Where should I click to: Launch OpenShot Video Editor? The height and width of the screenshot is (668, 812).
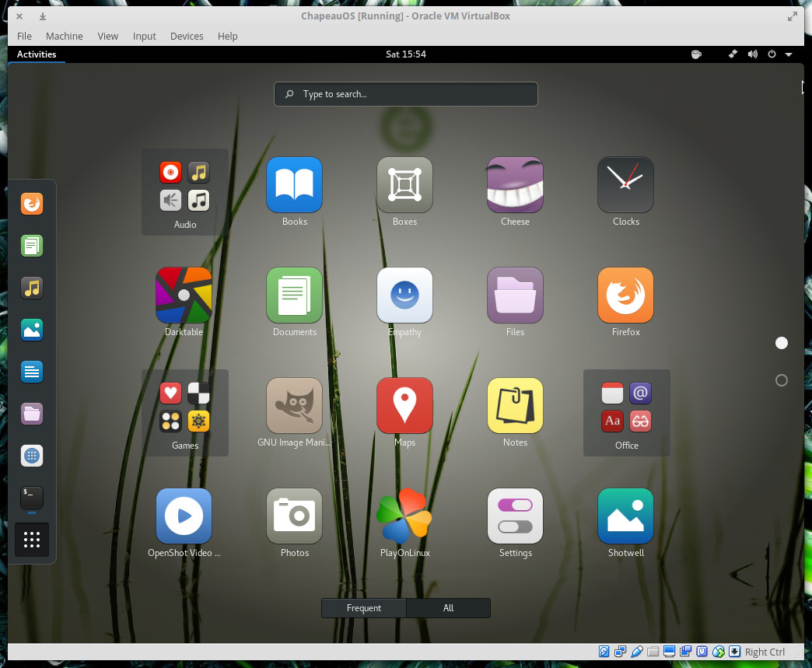(184, 516)
